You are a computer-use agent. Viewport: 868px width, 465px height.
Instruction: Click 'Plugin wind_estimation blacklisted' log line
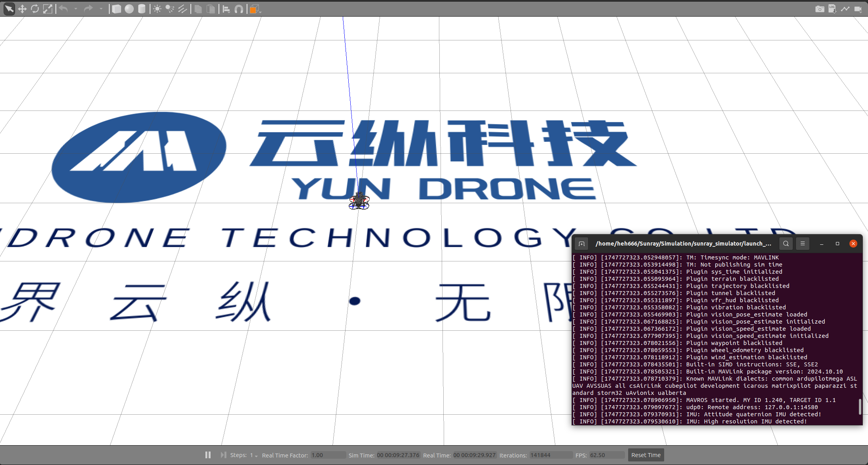690,357
